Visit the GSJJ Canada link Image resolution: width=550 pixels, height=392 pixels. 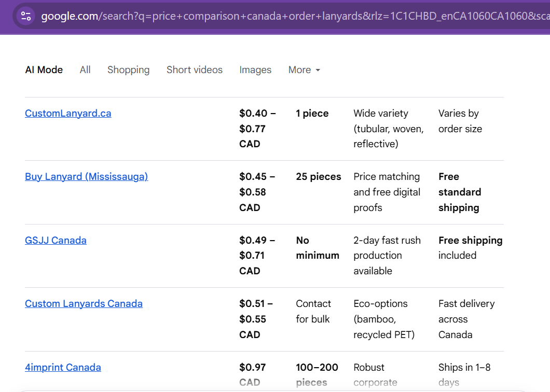tap(56, 240)
